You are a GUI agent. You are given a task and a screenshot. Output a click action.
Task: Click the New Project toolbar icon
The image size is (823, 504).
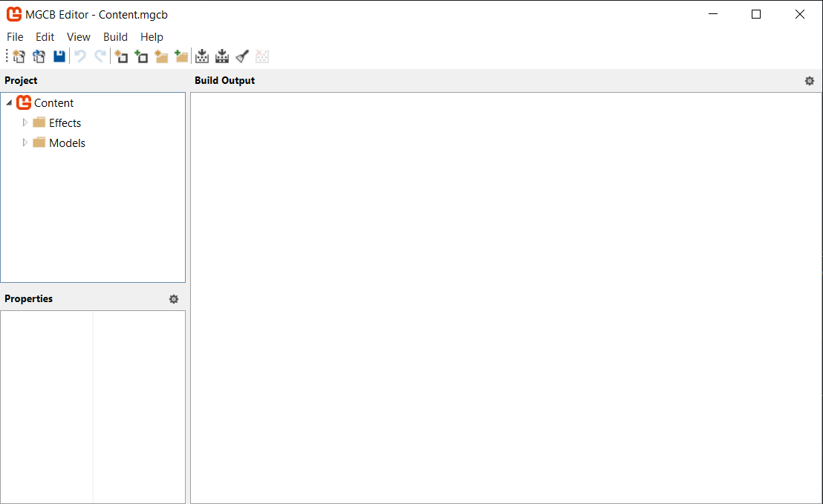tap(19, 56)
